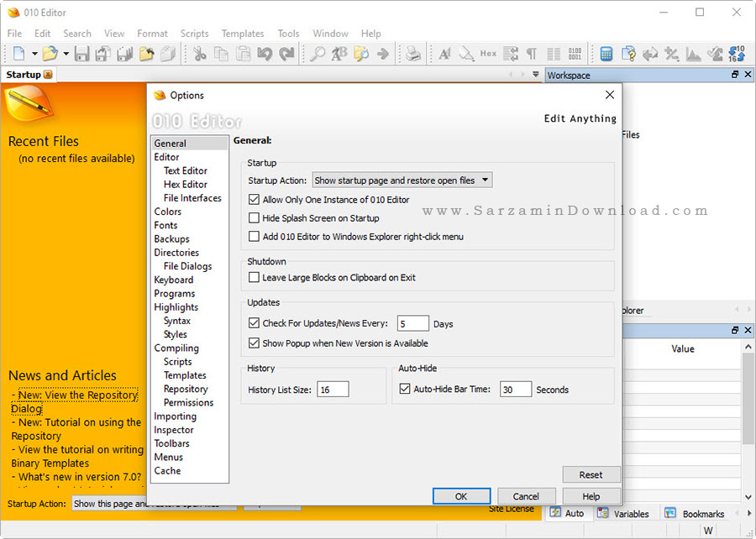Open the Calculator tool icon
The width and height of the screenshot is (756, 539).
(606, 54)
